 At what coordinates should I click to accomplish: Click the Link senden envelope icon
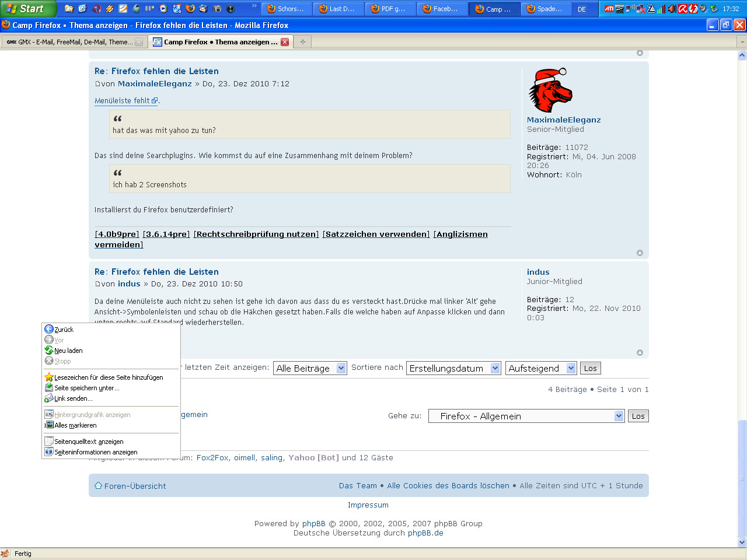[49, 398]
